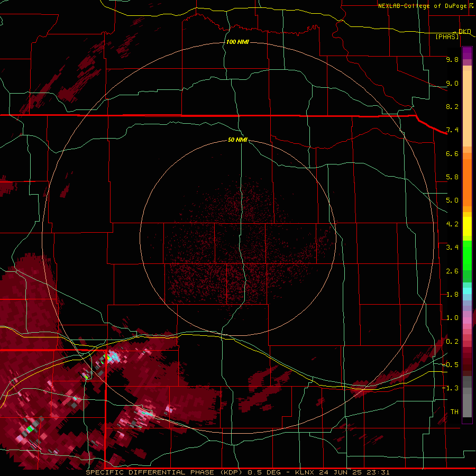Click the peach swatch in the color bar

coord(467,109)
